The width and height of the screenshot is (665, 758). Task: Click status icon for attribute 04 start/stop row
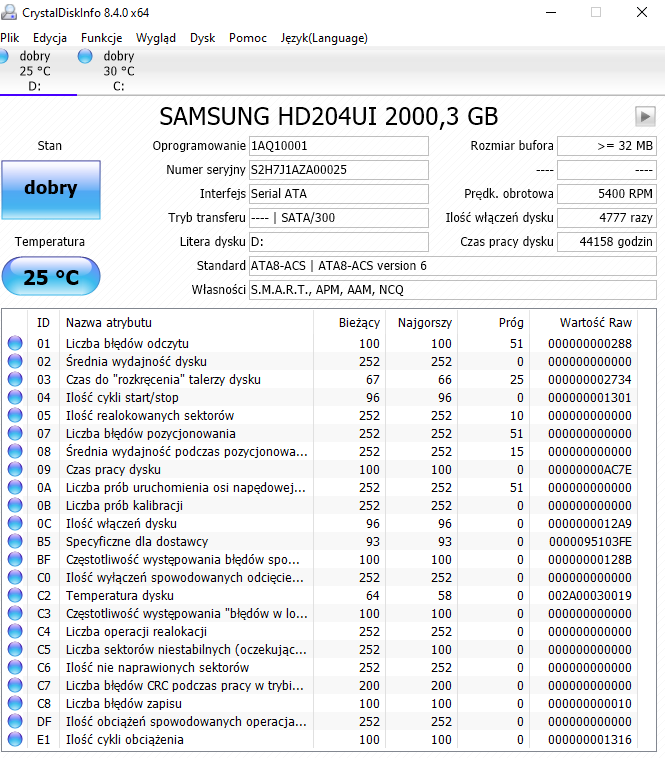pyautogui.click(x=15, y=397)
